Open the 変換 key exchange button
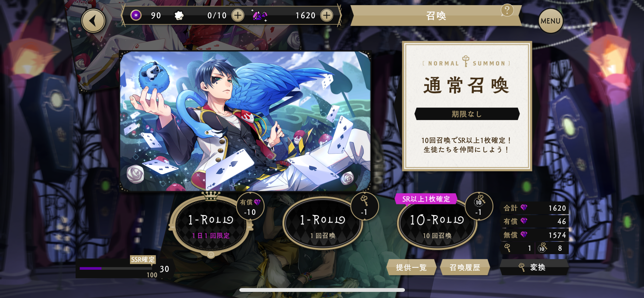The width and height of the screenshot is (644, 298). pos(534,267)
